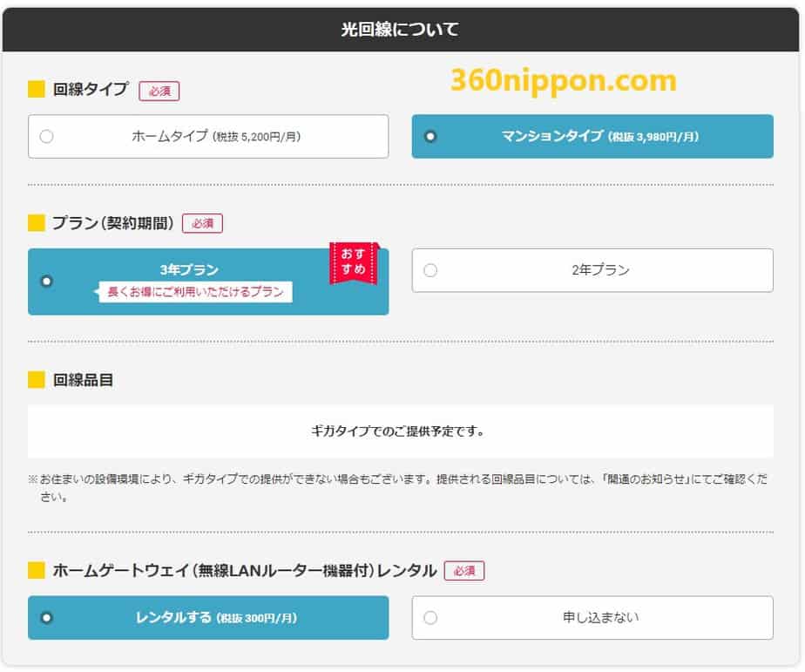The width and height of the screenshot is (805, 672).
Task: Click the 回線品目 section heading
Action: point(83,380)
